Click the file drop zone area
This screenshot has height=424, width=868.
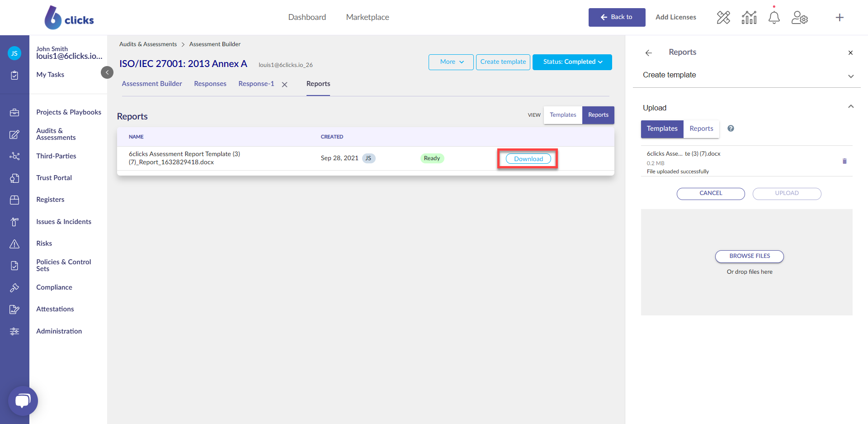[747, 262]
